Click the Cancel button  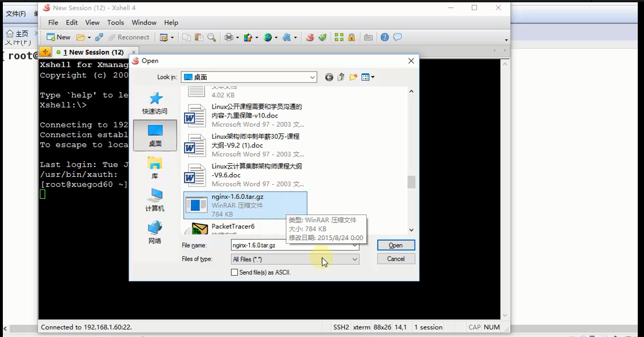396,259
